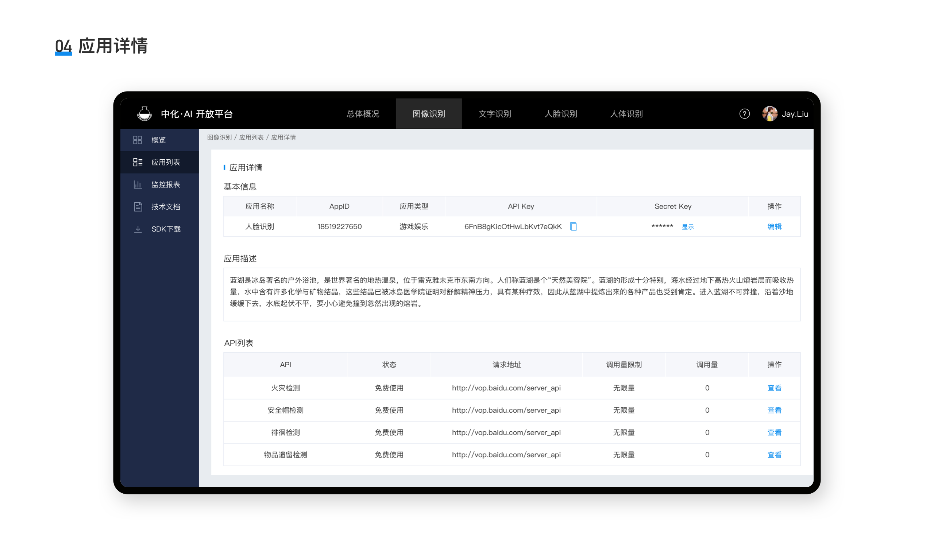
Task: Click request URL in 火灾检测 row
Action: click(x=506, y=388)
